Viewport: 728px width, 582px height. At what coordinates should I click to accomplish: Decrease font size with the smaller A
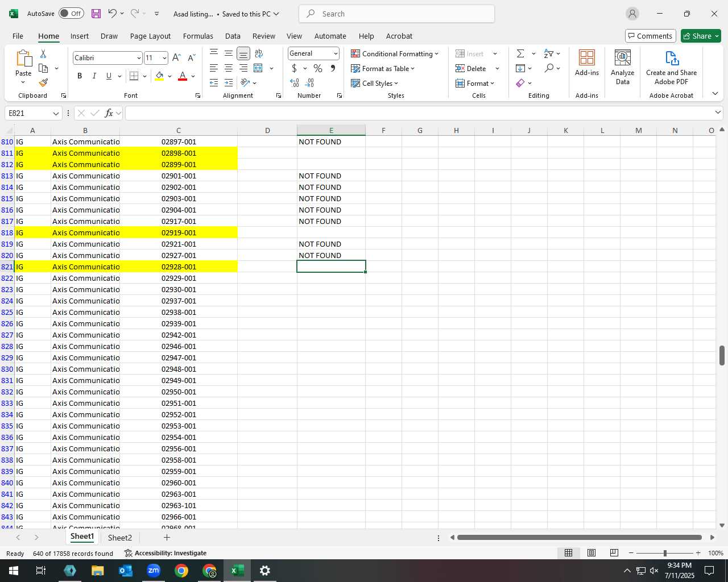[191, 57]
